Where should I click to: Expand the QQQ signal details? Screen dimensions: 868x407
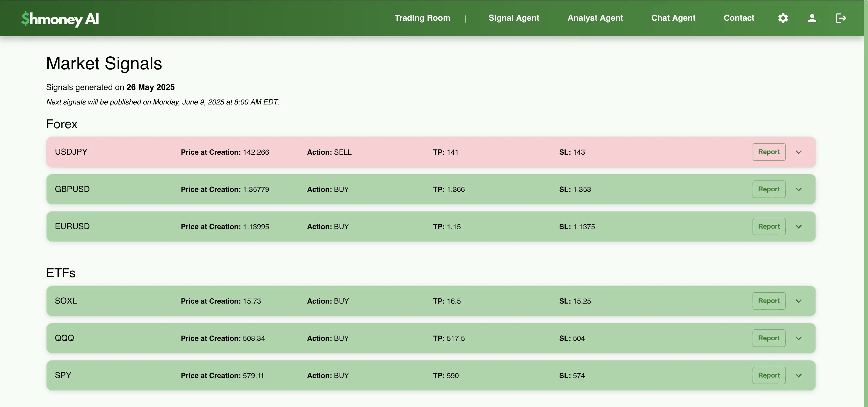pyautogui.click(x=798, y=338)
